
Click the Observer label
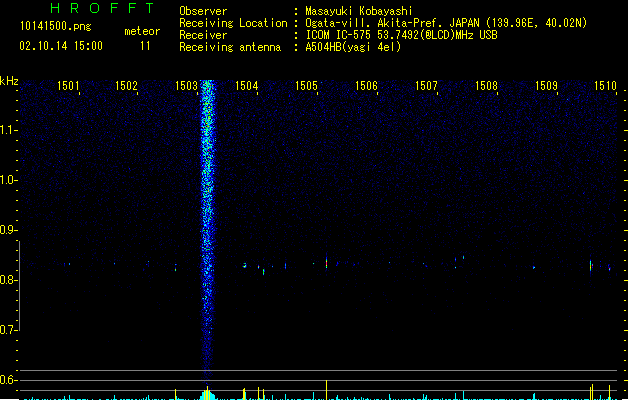pos(203,11)
